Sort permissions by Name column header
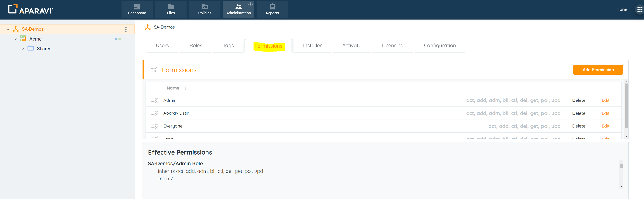Screen dimensions: 644x199 click(173, 88)
